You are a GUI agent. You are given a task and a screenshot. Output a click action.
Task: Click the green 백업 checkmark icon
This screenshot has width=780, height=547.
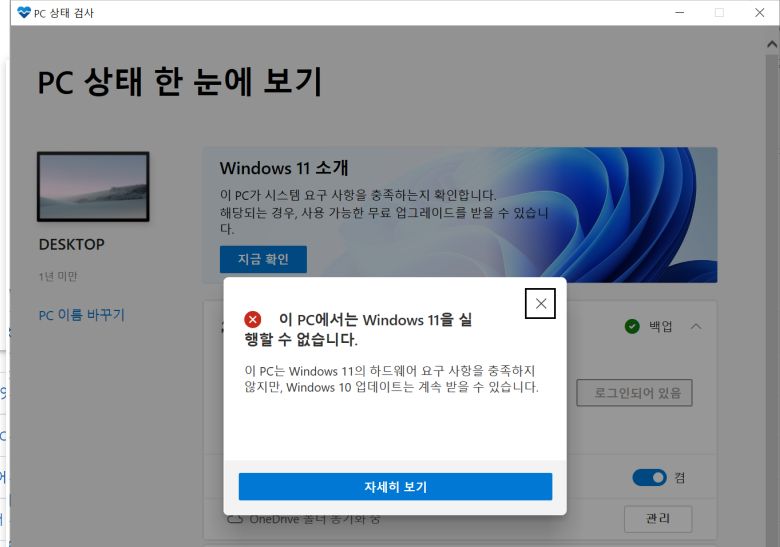click(x=632, y=327)
